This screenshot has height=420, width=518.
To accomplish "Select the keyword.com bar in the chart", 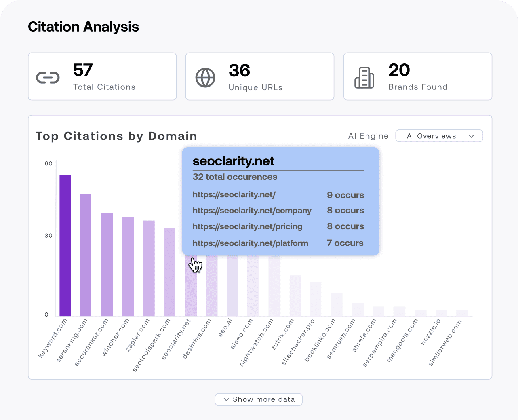I will point(65,245).
